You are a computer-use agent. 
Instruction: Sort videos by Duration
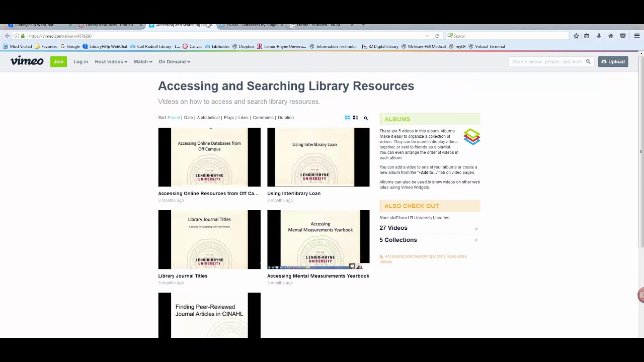coord(286,118)
